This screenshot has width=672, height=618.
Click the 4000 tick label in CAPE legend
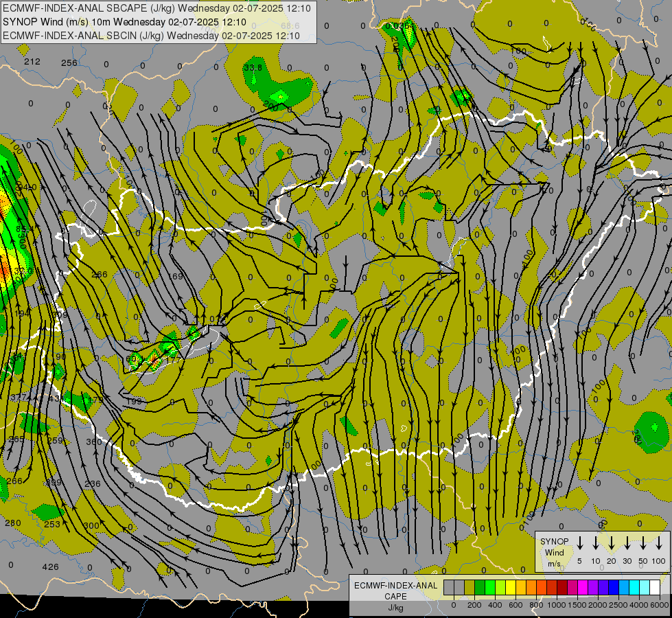click(639, 605)
